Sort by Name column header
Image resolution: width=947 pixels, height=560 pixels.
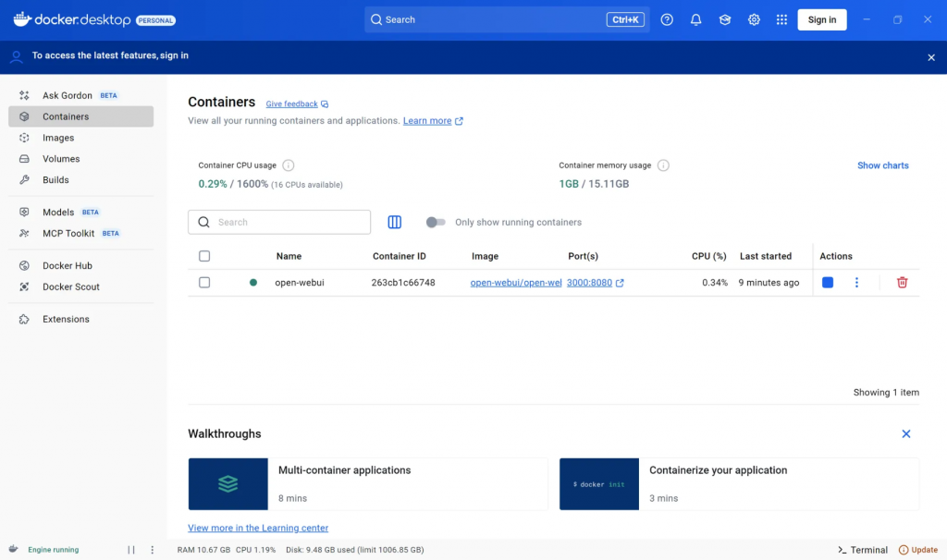tap(289, 256)
